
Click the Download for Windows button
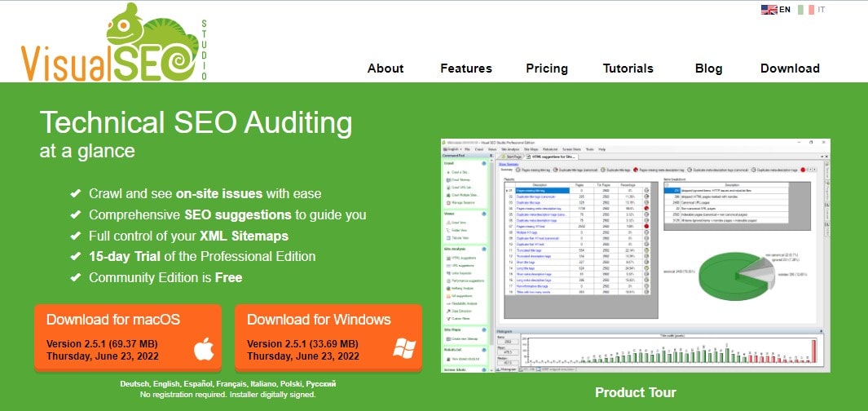[x=328, y=337]
